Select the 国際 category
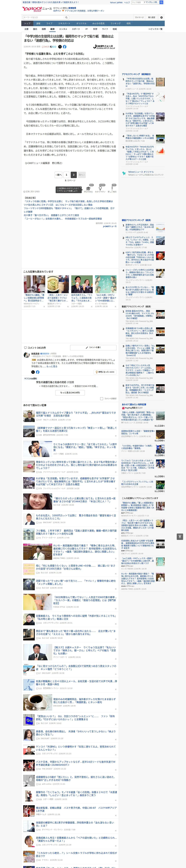 44,29
